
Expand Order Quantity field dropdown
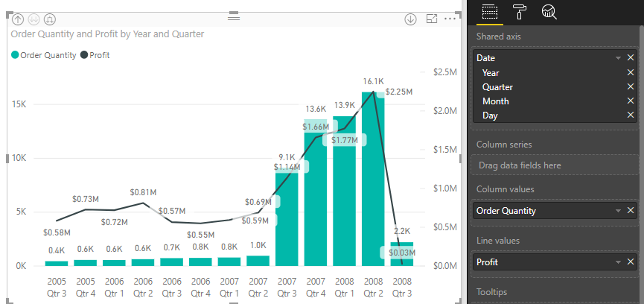[x=618, y=211]
